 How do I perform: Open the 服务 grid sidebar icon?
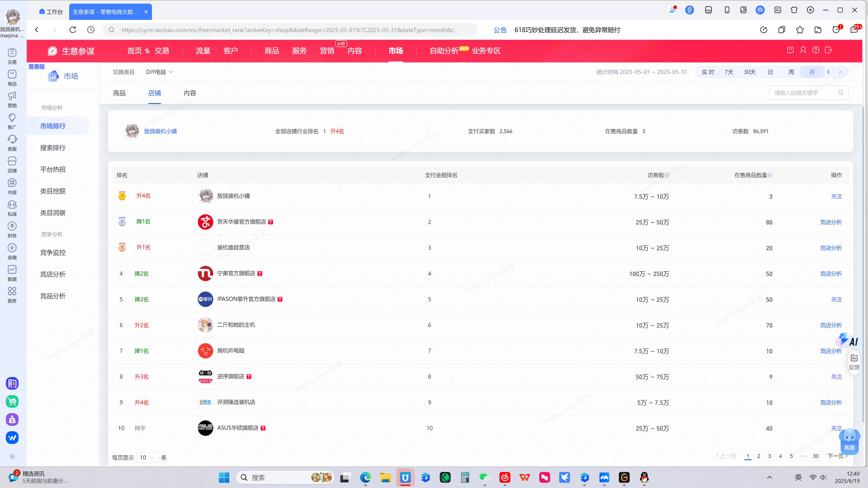(x=12, y=295)
